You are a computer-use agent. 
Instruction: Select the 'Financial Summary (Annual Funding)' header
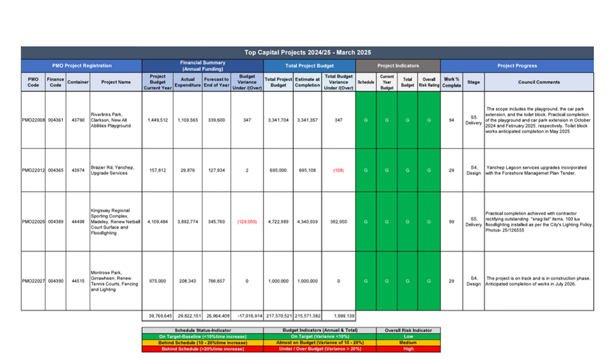[202, 66]
